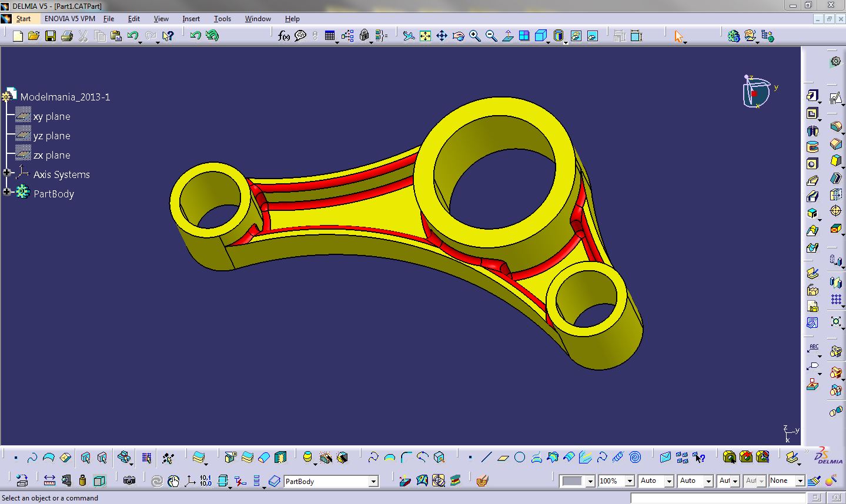Click the Shading view mode cylinder icon
The width and height of the screenshot is (846, 504).
coord(558,36)
